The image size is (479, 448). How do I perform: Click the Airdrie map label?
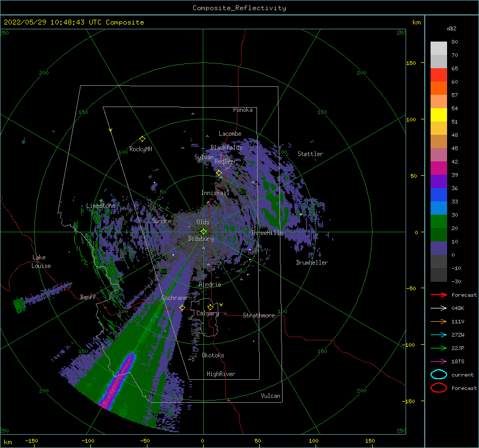(x=210, y=284)
